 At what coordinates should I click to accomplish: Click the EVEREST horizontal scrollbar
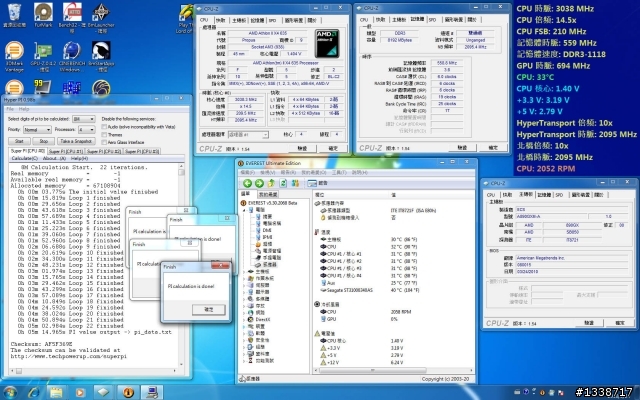[394, 370]
